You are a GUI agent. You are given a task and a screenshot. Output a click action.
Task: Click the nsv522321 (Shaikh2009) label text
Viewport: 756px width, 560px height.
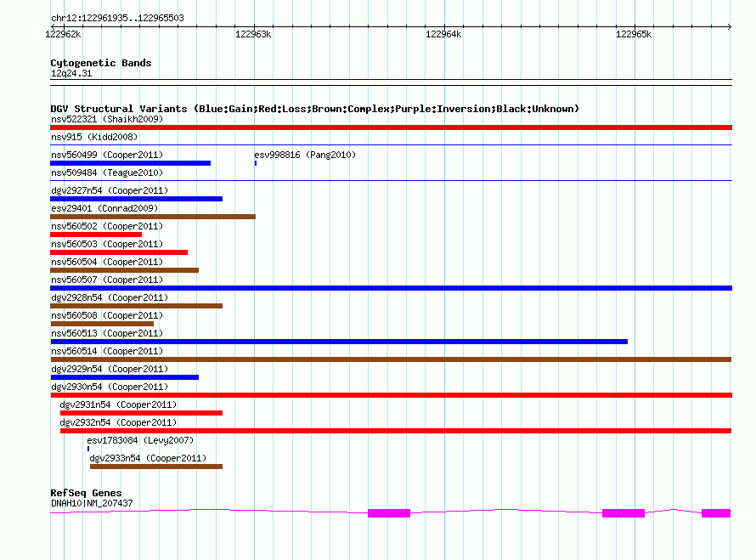pyautogui.click(x=107, y=119)
